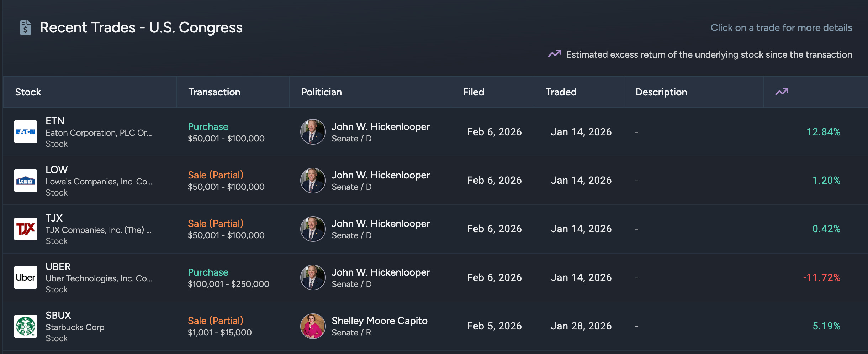Screen dimensions: 868x354
Task: Click the Starbucks company logo icon
Action: [26, 326]
